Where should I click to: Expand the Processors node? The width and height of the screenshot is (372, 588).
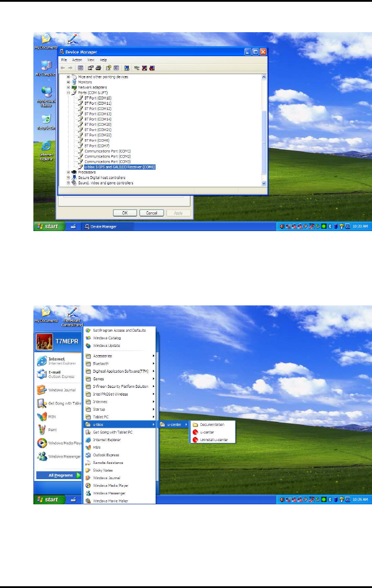(69, 172)
